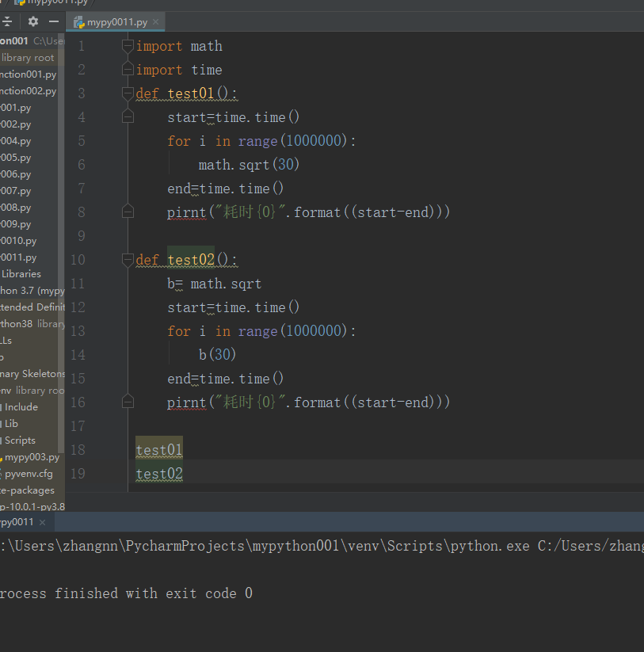Viewport: 644px width, 652px height.
Task: Select nary Skeletons node
Action: tap(32, 374)
